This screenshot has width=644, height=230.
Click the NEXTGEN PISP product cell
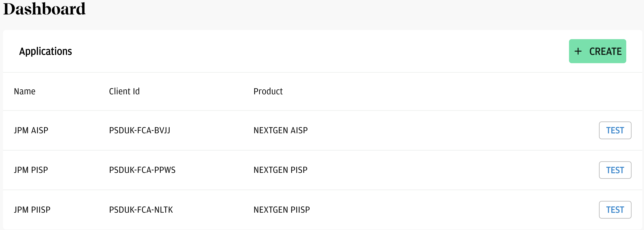coord(281,170)
